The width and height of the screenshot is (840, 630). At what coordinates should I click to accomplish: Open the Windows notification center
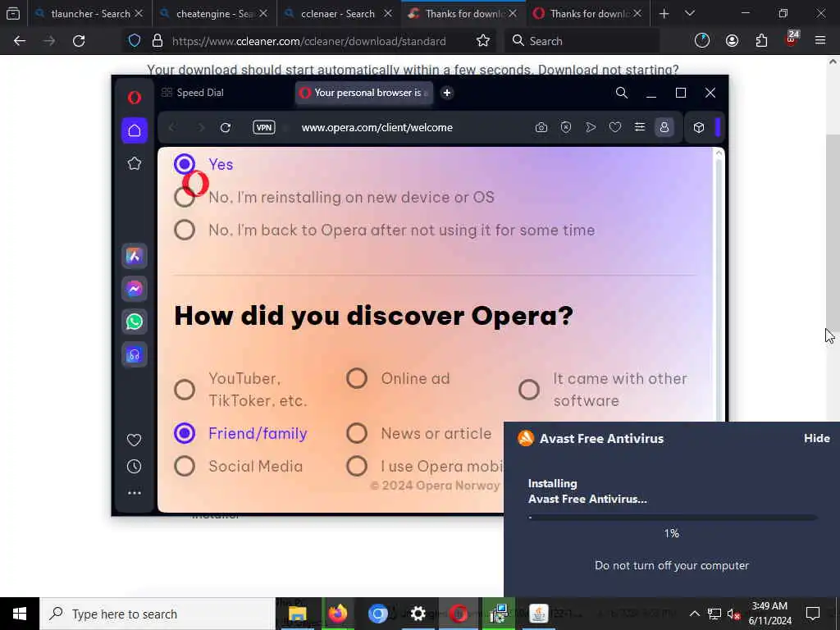pos(813,614)
